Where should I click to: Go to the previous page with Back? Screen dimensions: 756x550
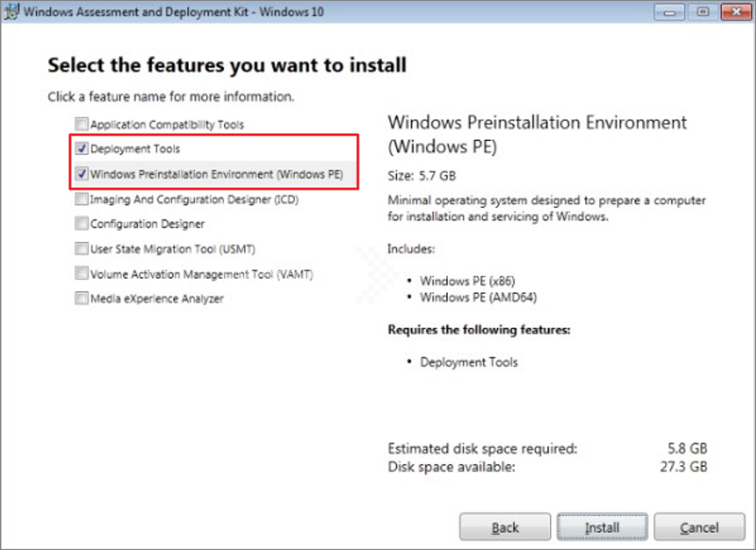pos(505,527)
